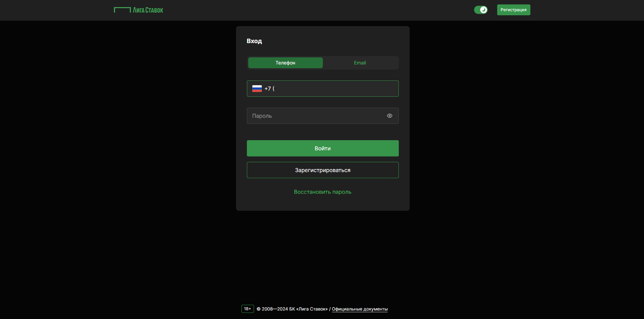This screenshot has width=644, height=319.
Task: Click the Russian flag icon
Action: pos(257,89)
